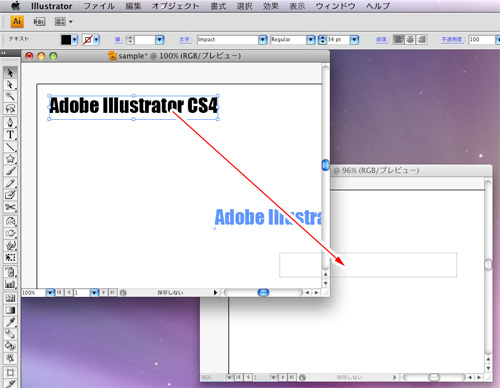Click the 文字 character panel link
Viewport: 500px width, 388px height.
tap(184, 40)
